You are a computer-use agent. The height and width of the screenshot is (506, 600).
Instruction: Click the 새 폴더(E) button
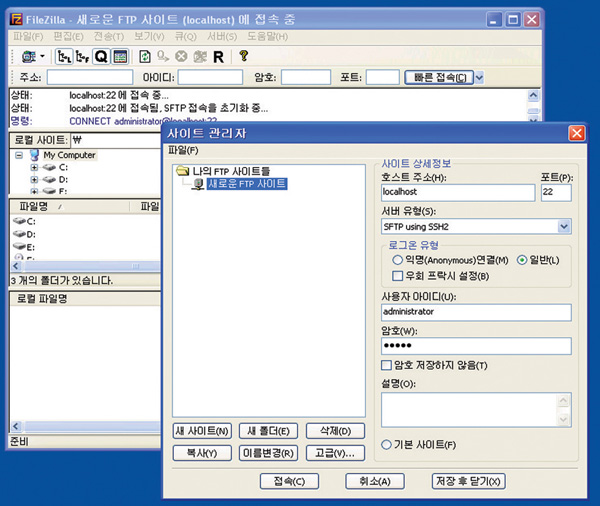(268, 431)
